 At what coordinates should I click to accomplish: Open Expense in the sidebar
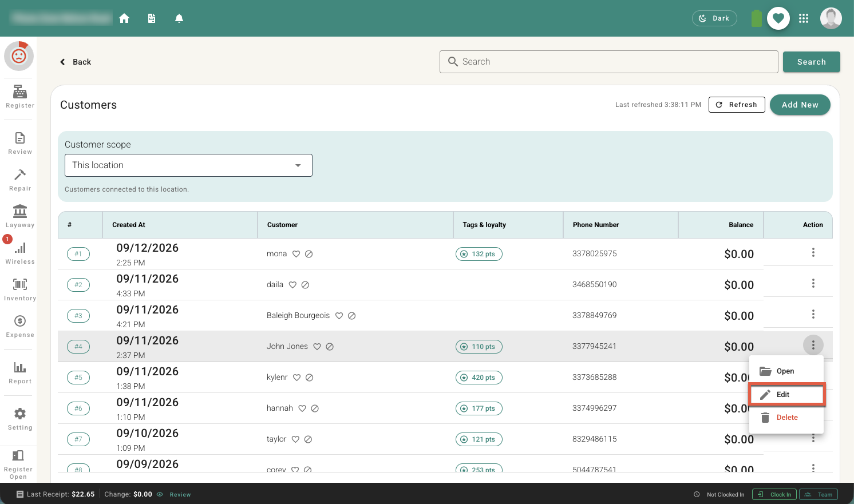click(20, 326)
